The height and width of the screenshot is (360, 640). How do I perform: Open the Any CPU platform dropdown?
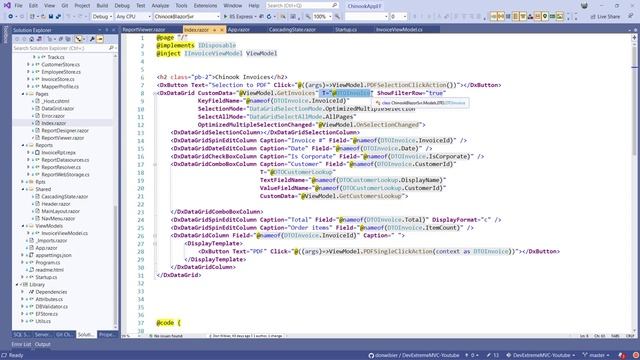tap(133, 16)
